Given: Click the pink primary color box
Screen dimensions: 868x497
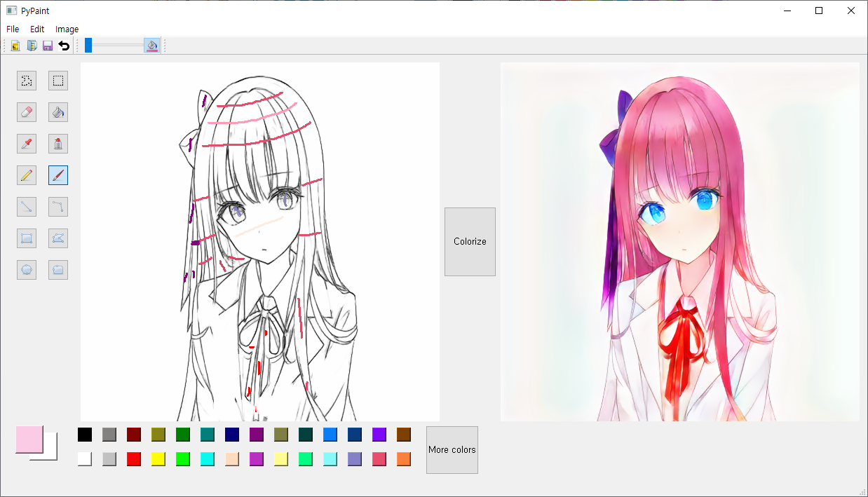Looking at the screenshot, I should [x=29, y=440].
